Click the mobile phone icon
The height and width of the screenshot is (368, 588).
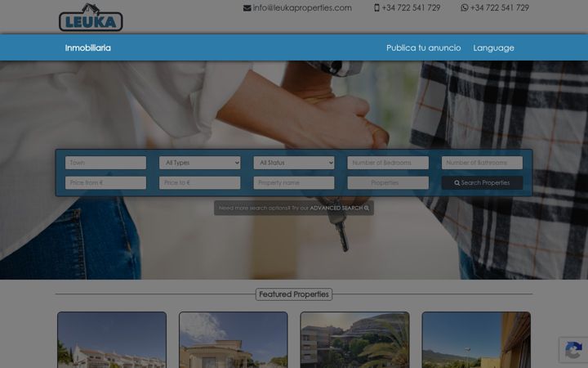point(376,8)
